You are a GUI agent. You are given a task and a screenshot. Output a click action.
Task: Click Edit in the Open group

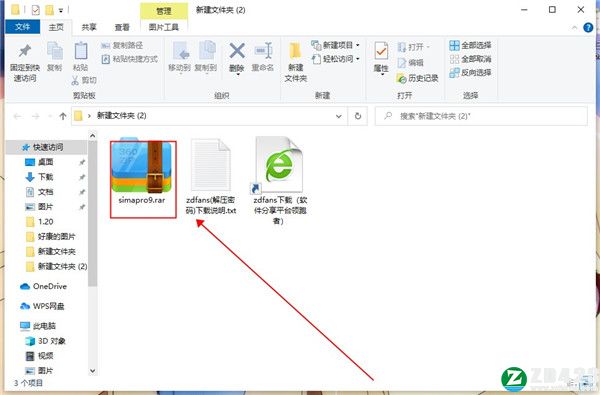pyautogui.click(x=411, y=63)
